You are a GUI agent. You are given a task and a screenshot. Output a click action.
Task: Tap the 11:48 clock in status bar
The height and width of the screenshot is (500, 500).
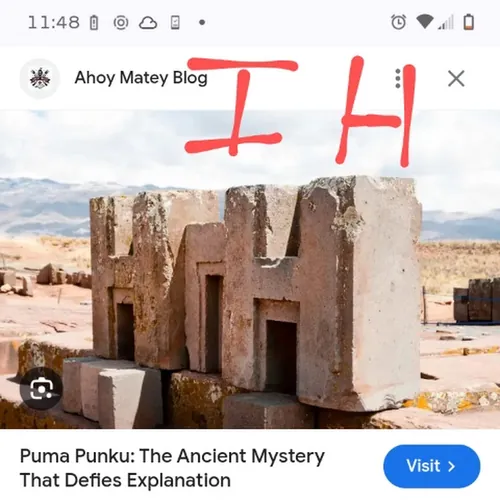tap(54, 23)
